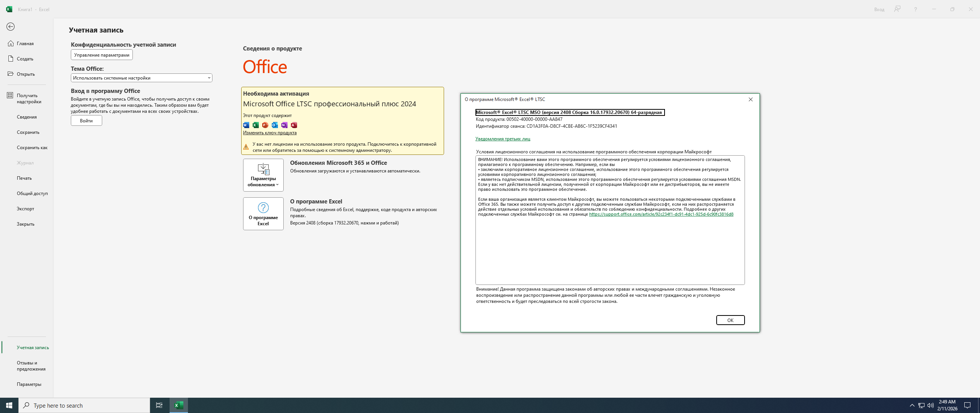The width and height of the screenshot is (980, 413).
Task: Expand the Office theme dropdown
Action: [141, 78]
